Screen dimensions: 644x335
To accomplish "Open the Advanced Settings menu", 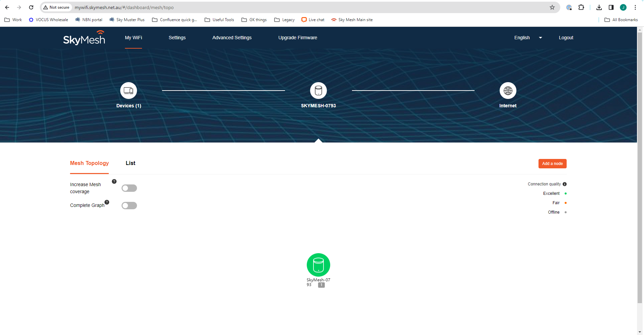I will (232, 38).
